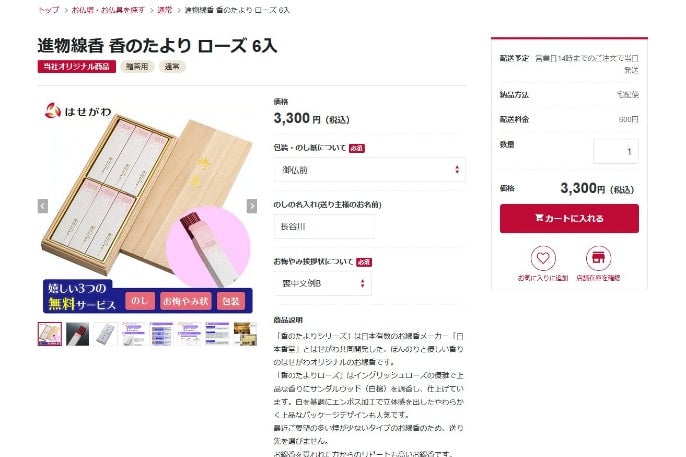Open お悔やみ挨拶状 dropdown showing 喪中文例B

click(x=323, y=283)
